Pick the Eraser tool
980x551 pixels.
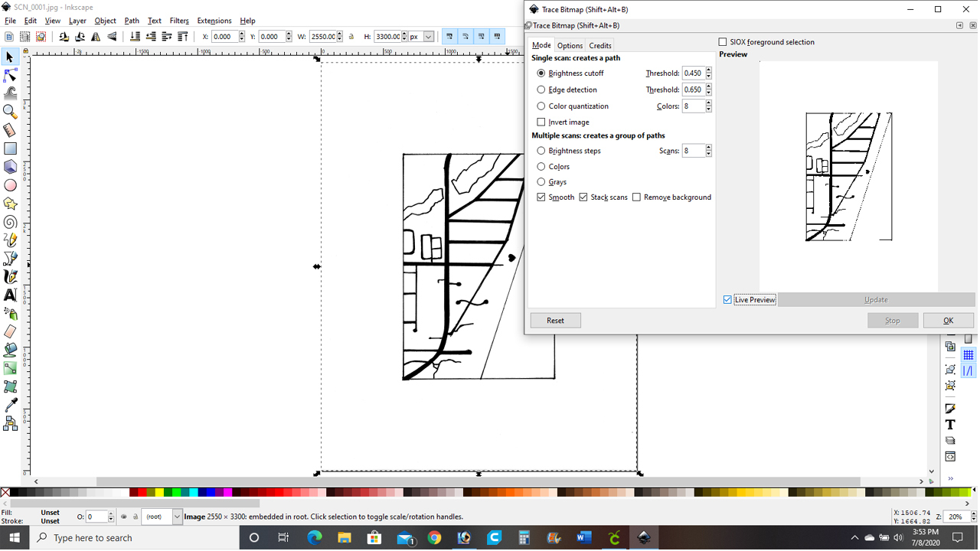click(10, 332)
